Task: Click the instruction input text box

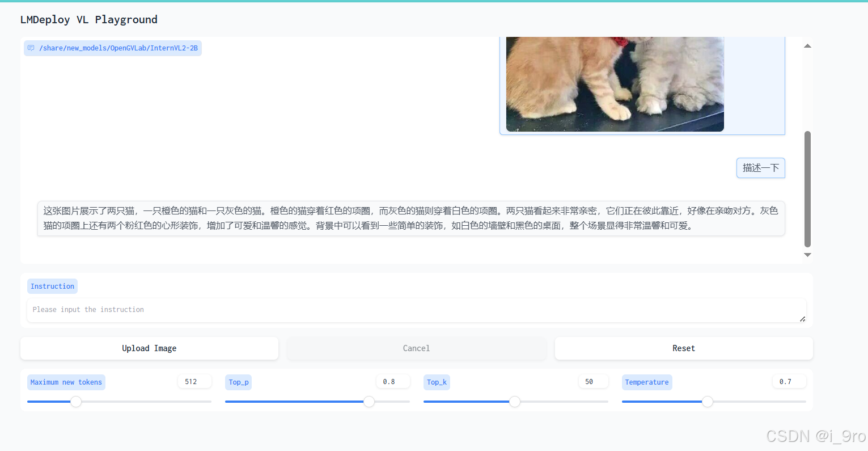Action: point(417,310)
